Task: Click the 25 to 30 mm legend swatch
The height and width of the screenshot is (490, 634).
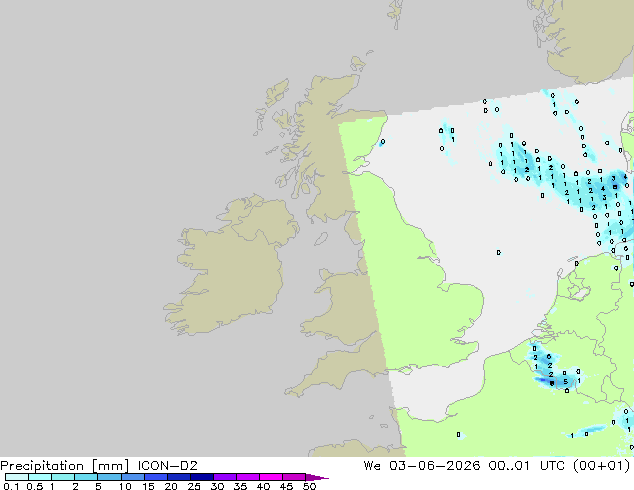Action: [201, 477]
